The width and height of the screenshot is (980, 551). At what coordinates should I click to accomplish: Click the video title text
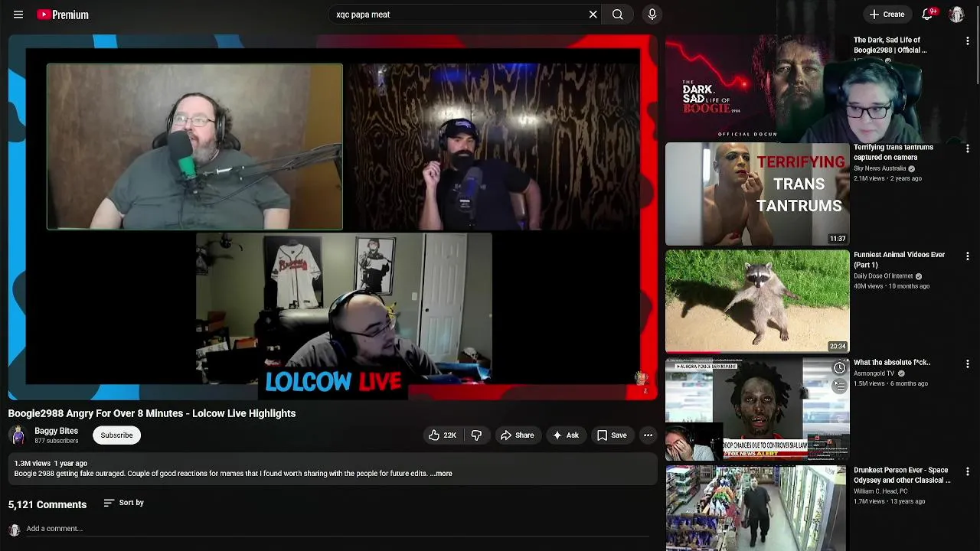click(x=152, y=413)
